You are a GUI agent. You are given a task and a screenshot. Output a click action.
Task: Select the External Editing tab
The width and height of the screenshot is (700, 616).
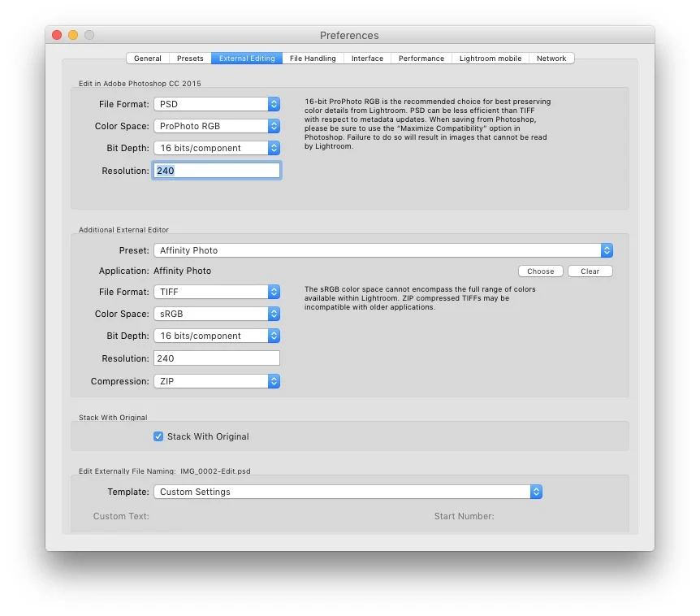[x=247, y=58]
